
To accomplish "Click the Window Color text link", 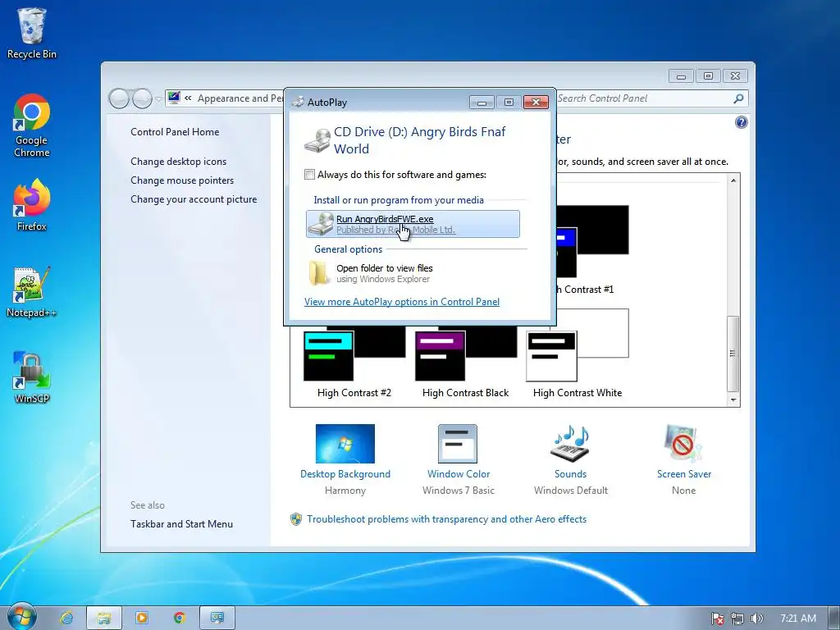I will (x=459, y=474).
